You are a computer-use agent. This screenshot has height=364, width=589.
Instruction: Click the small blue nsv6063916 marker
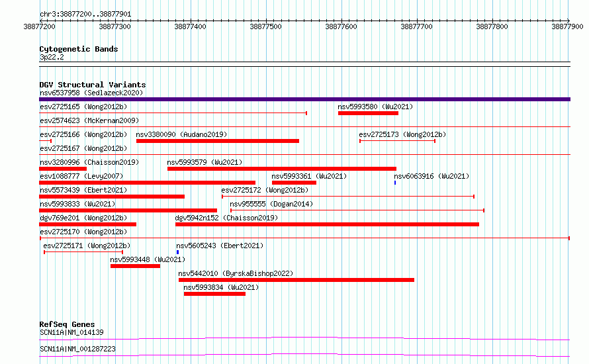pyautogui.click(x=395, y=183)
